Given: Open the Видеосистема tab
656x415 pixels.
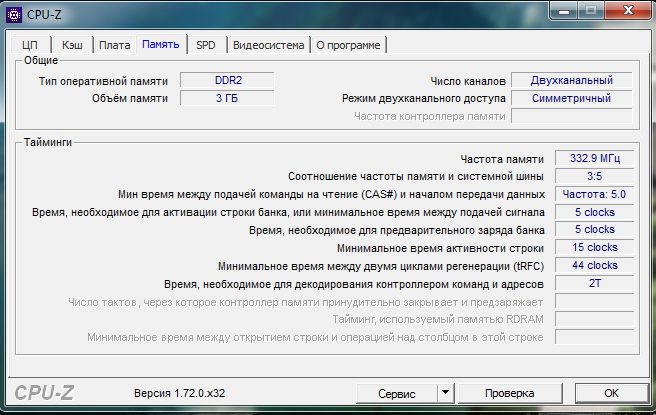Looking at the screenshot, I should 269,45.
